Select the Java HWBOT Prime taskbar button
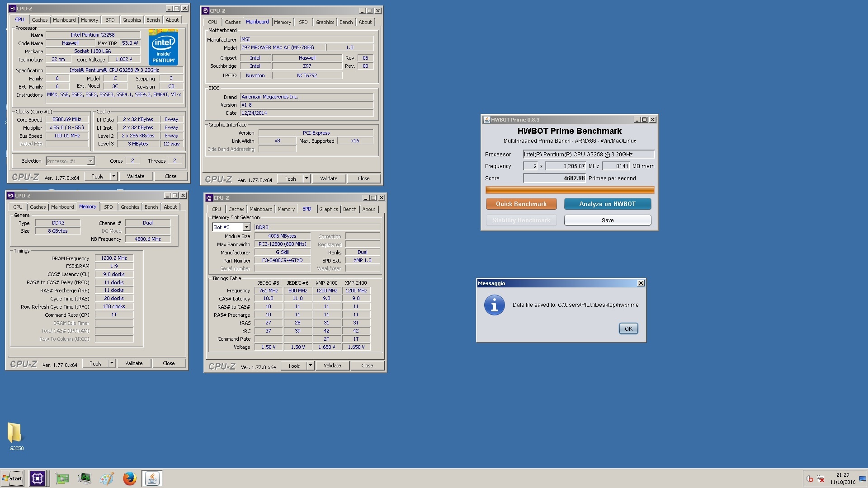 [x=152, y=478]
